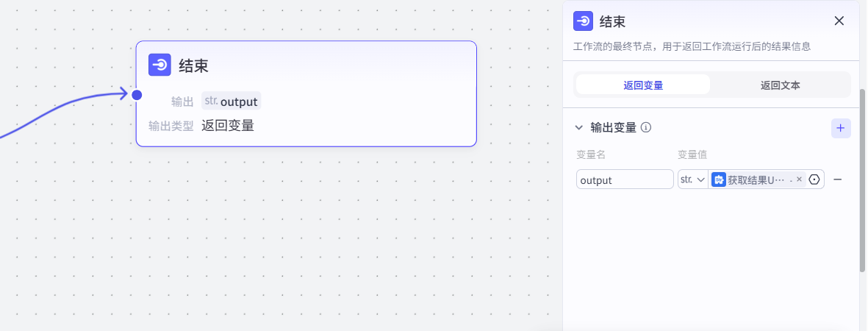Click the hexagon variable selector icon
868x331 pixels.
[x=814, y=179]
